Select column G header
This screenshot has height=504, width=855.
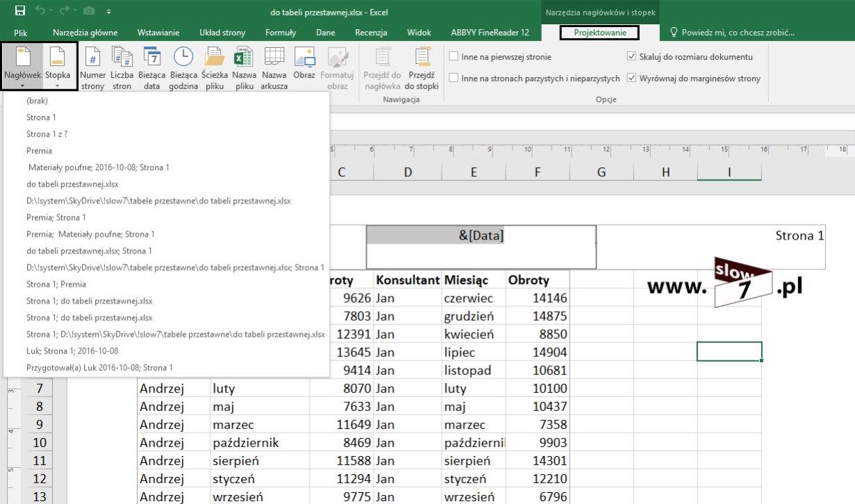[x=601, y=172]
